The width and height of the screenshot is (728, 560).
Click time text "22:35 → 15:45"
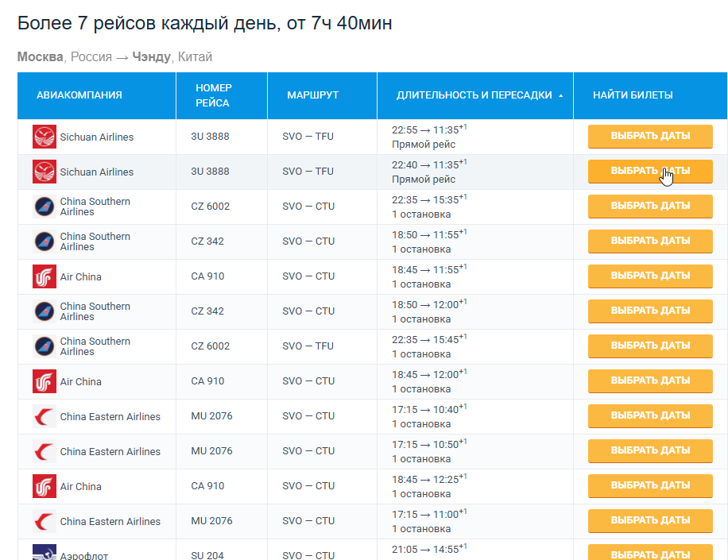[x=425, y=340]
